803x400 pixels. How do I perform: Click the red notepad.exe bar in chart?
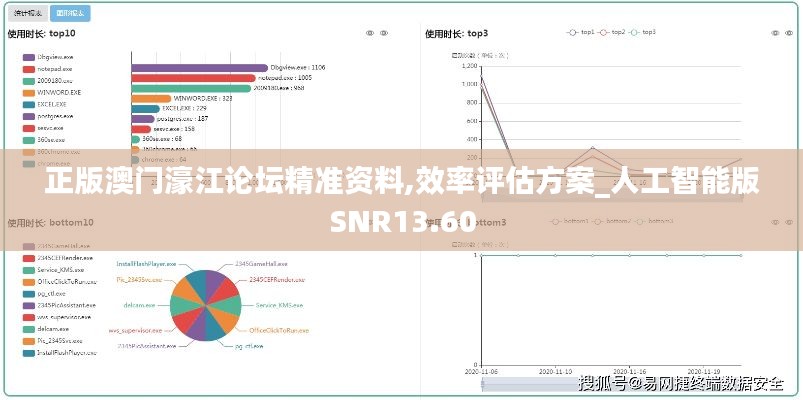194,78
